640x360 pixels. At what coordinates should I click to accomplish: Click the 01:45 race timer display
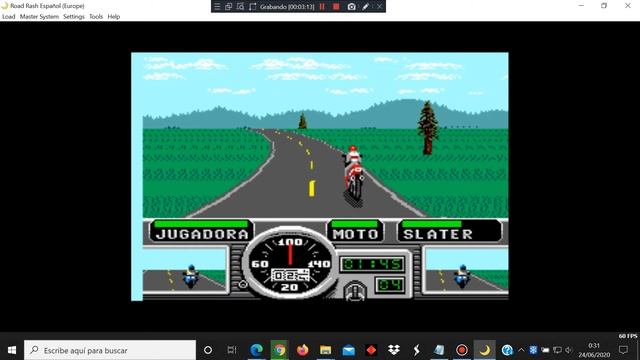372,264
